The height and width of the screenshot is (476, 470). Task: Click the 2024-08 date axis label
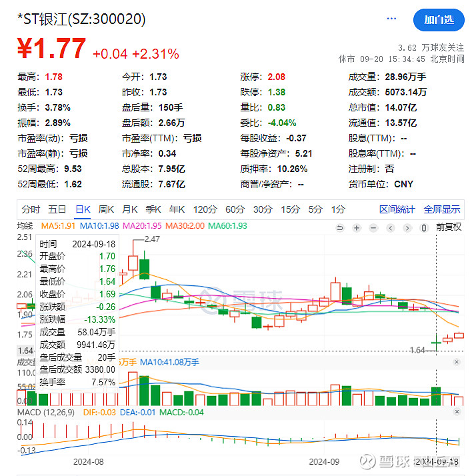coord(89,462)
